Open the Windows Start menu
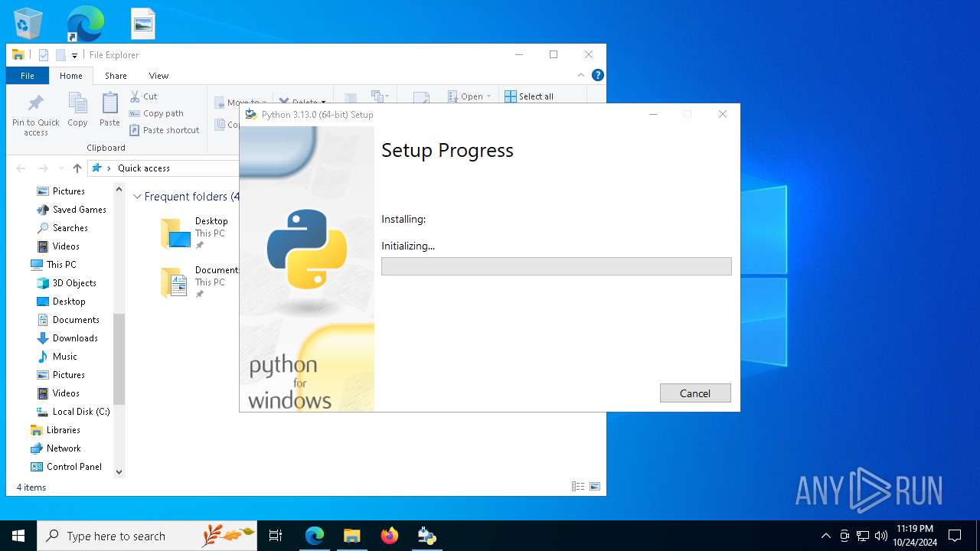This screenshot has height=551, width=980. pos(18,536)
